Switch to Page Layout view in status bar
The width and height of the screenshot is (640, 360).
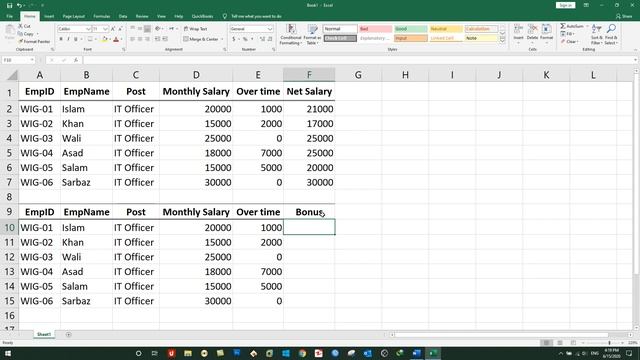(x=560, y=343)
